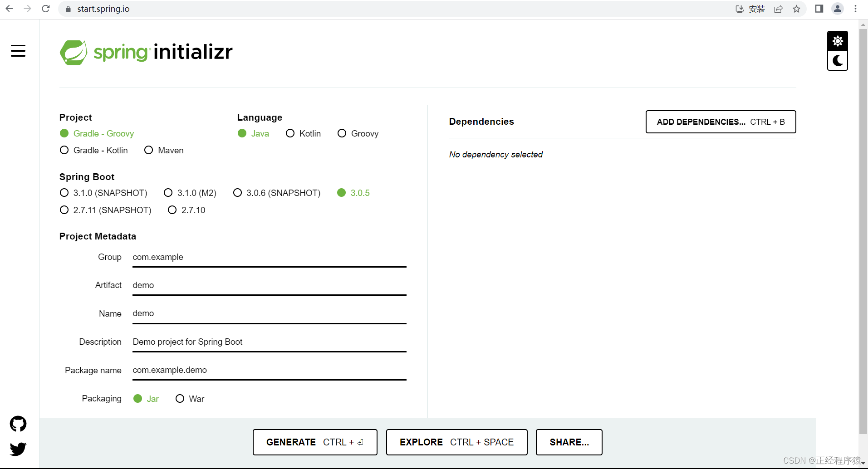Select Spring Boot 3.1.0 (SNAPSHOT)

[x=103, y=193]
